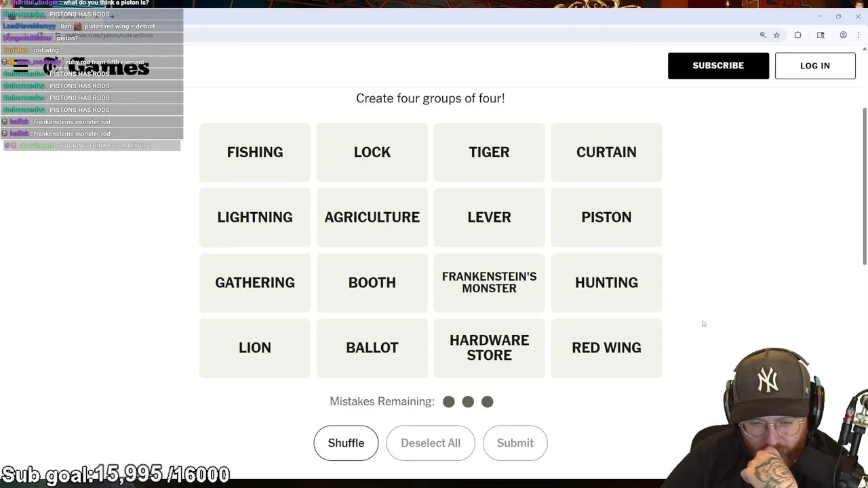Click the browser zoom magnifier icon
The image size is (868, 488).
pos(763,35)
